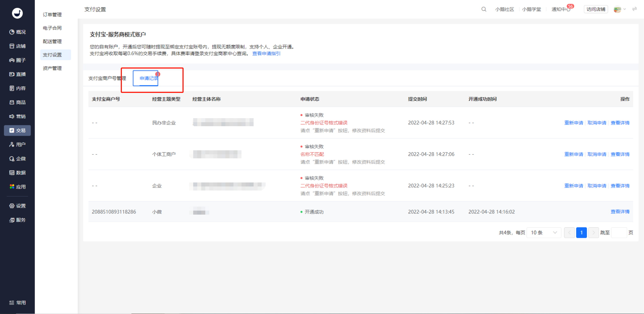
Task: Click 重新申请 for the 民办非企业 row
Action: point(574,123)
